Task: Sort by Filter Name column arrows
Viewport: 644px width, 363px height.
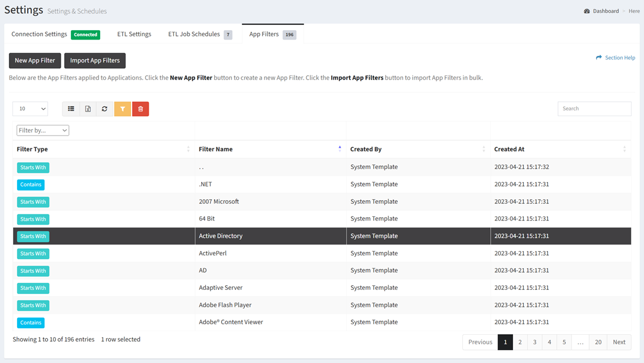Action: point(340,149)
